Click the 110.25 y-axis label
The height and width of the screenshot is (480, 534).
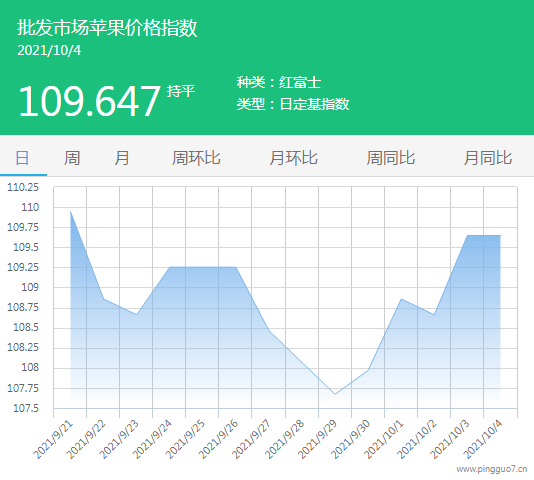[23, 187]
